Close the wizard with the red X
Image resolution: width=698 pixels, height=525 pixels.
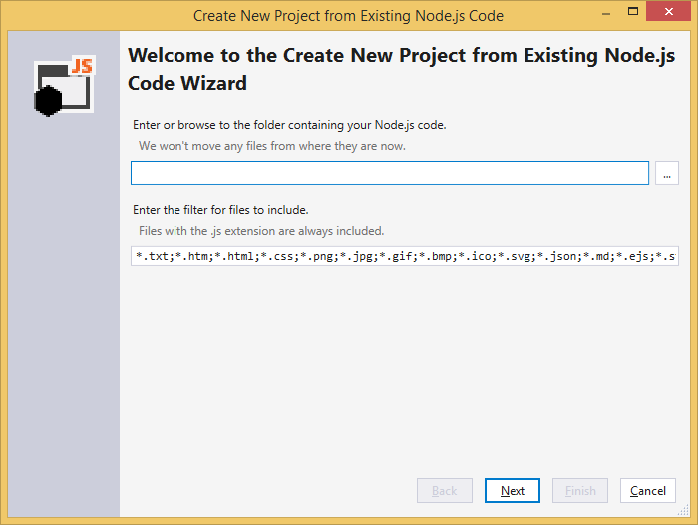[x=669, y=12]
